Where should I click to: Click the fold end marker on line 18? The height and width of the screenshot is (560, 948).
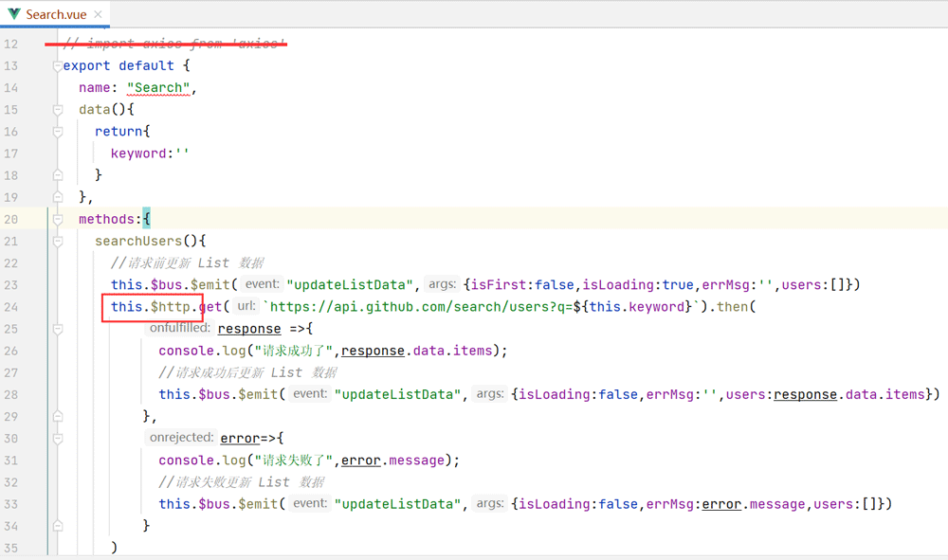point(58,175)
